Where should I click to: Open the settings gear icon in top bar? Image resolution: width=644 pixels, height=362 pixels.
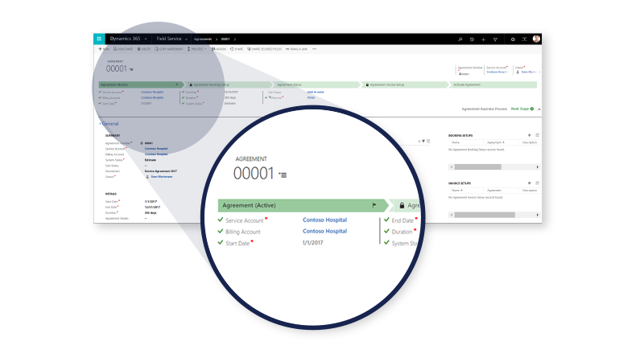coord(513,39)
